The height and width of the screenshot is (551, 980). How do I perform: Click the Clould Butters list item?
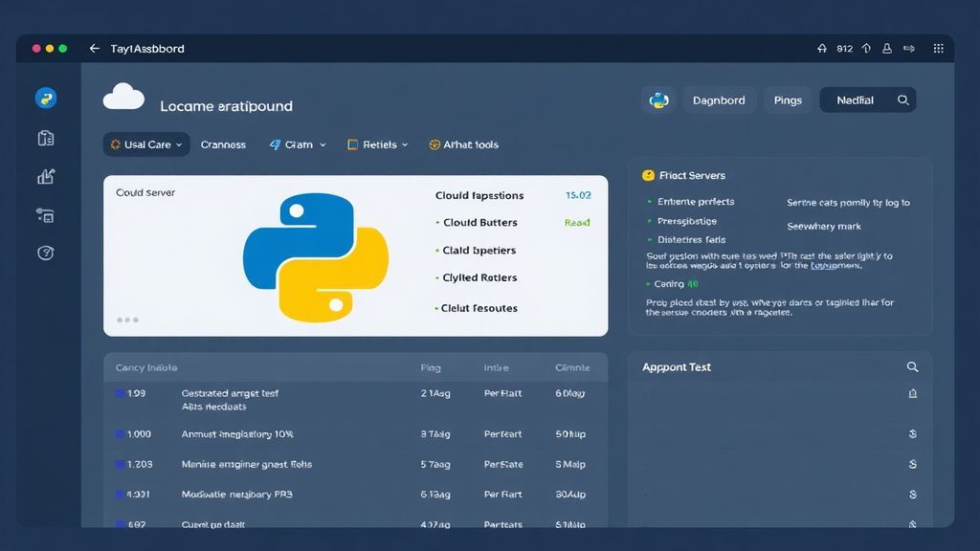click(x=477, y=222)
